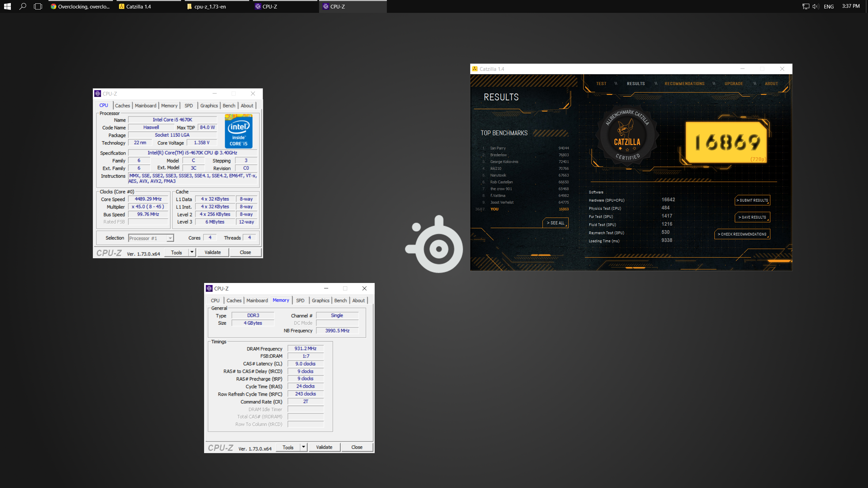Click SUBMIT RESULTS in Catzilla

coord(752,200)
